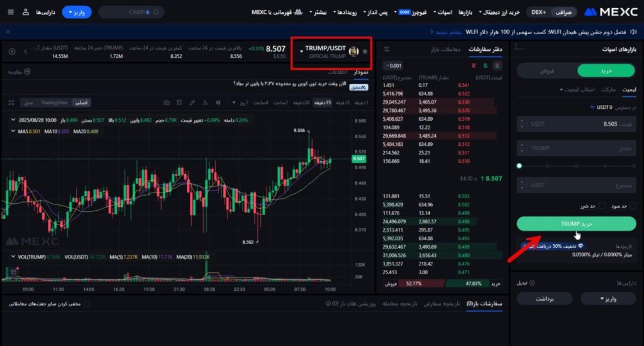Open the Order History (تاریخچه سفارش) tab
Screen dimensions: 644x346
[x=441, y=304]
